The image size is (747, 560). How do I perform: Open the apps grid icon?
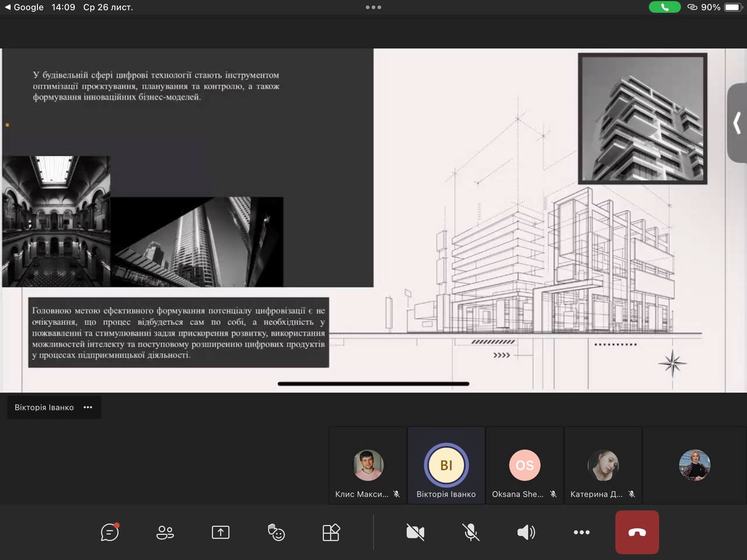[x=331, y=532]
